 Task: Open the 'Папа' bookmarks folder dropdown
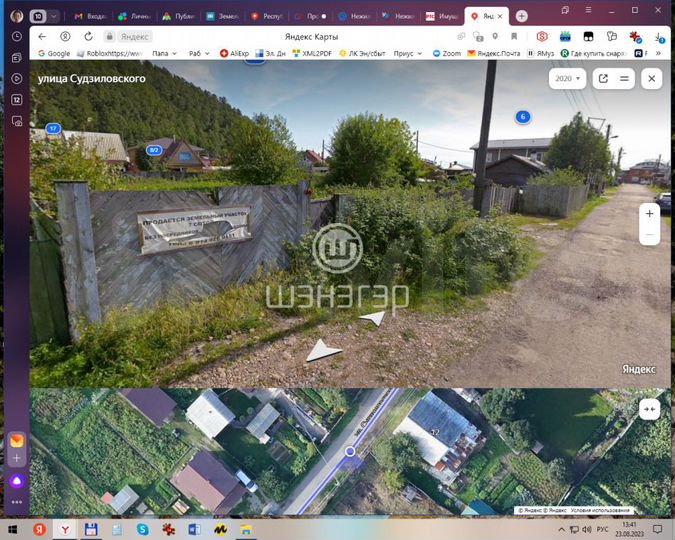pos(164,53)
